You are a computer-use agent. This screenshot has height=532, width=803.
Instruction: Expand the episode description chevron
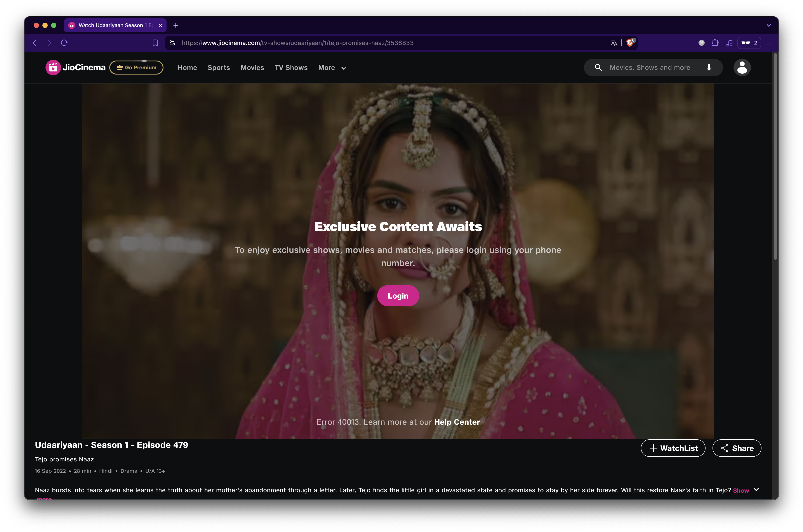point(756,490)
